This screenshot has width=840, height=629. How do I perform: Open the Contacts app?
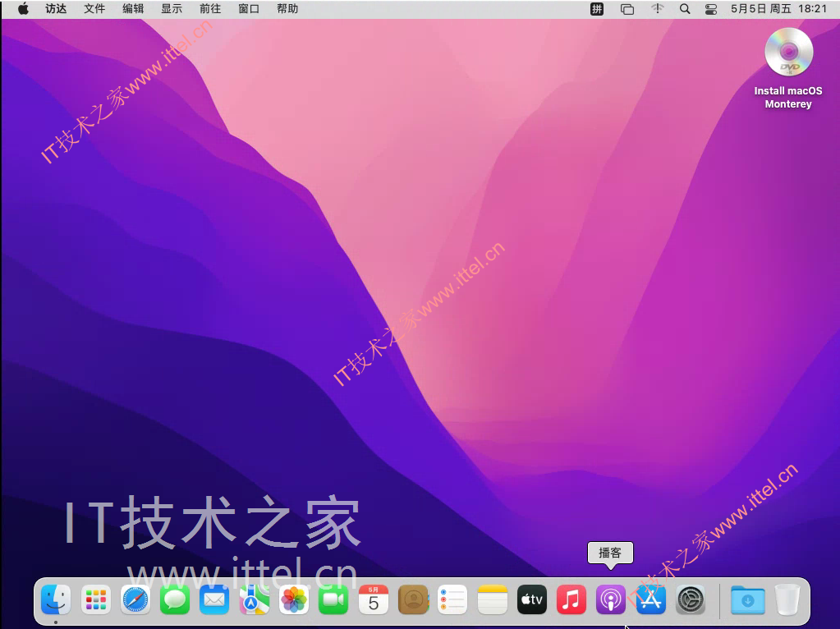tap(413, 599)
